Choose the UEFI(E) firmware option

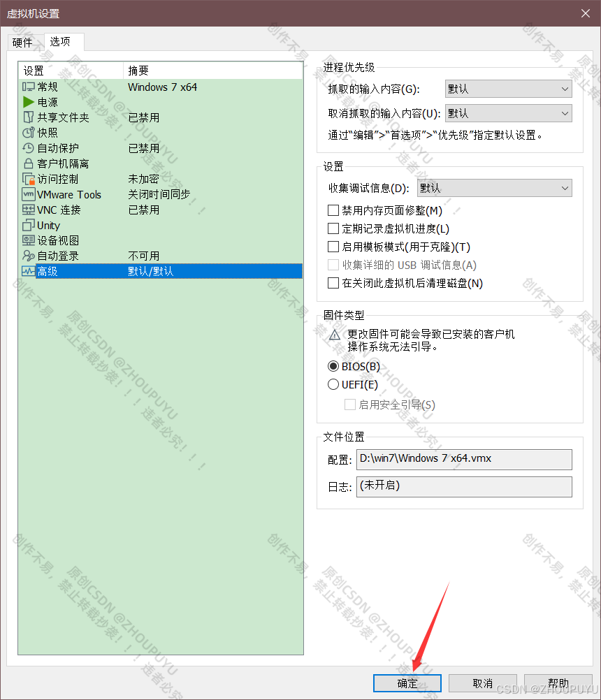click(333, 384)
